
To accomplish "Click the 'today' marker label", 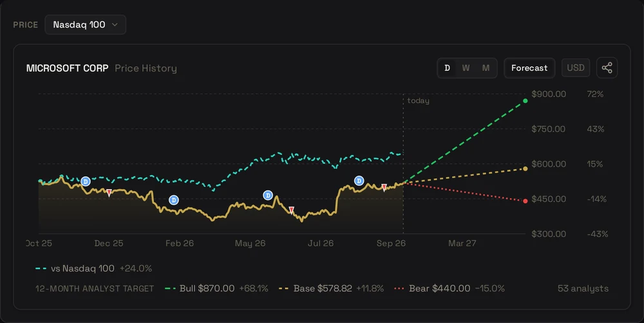I will 418,101.
